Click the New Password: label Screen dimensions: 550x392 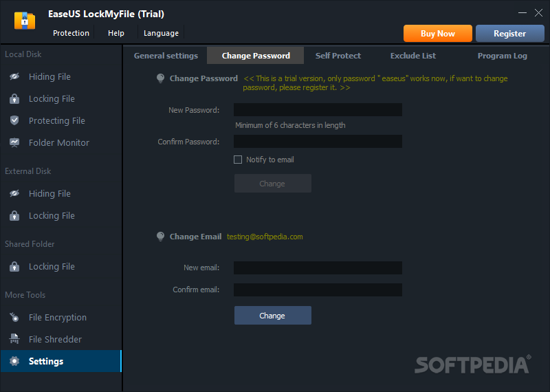click(194, 110)
